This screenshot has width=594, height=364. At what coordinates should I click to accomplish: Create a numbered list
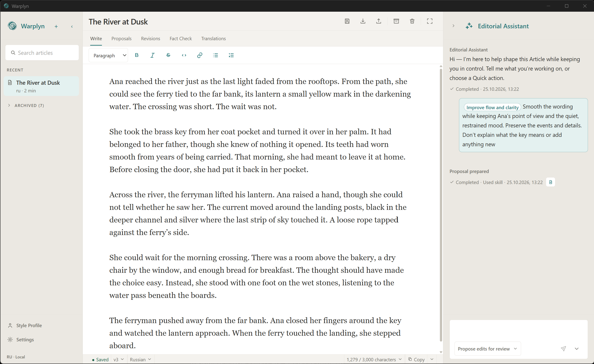[231, 55]
